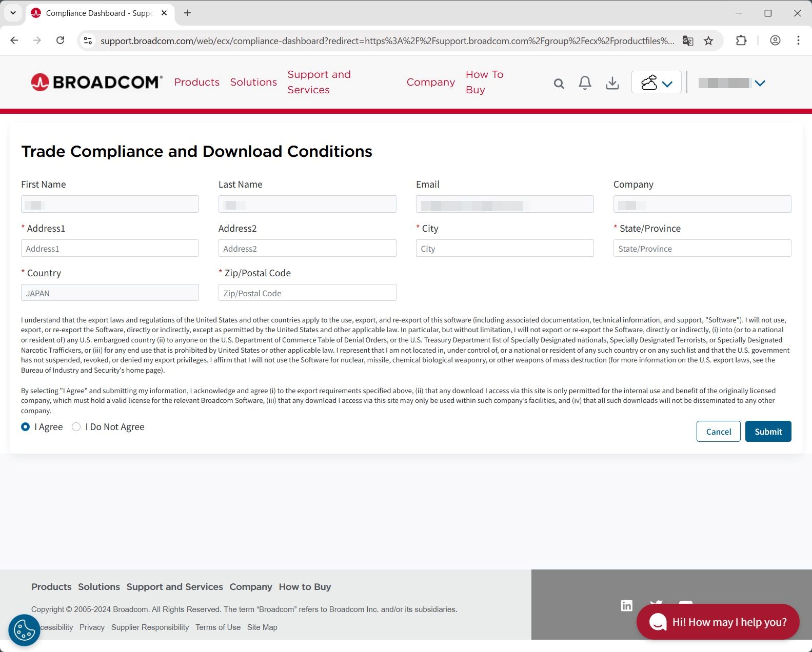
Task: Go forward in browser history
Action: click(37, 40)
